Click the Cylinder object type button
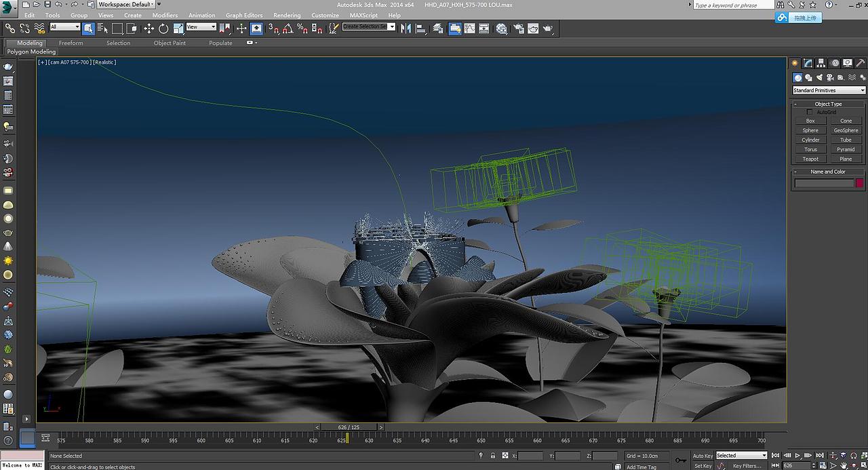This screenshot has width=868, height=470. [810, 140]
